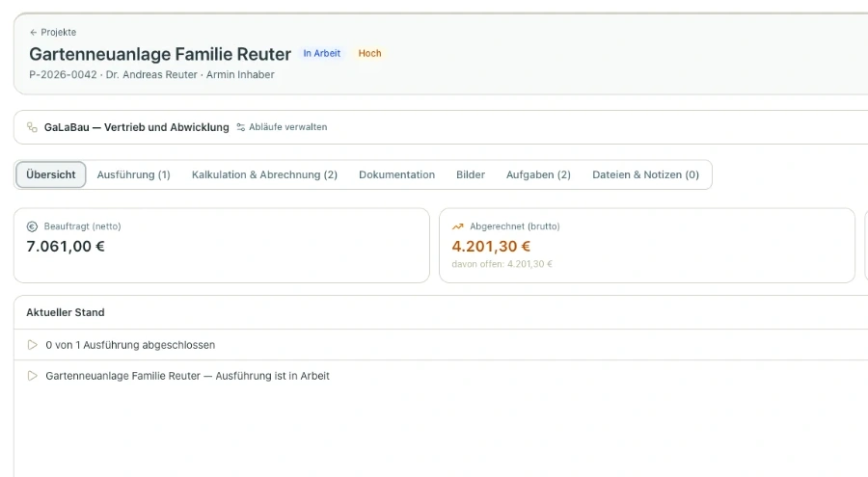Click the play icon beside Ausführung ist in Arbeit
868x477 pixels.
pyautogui.click(x=32, y=376)
